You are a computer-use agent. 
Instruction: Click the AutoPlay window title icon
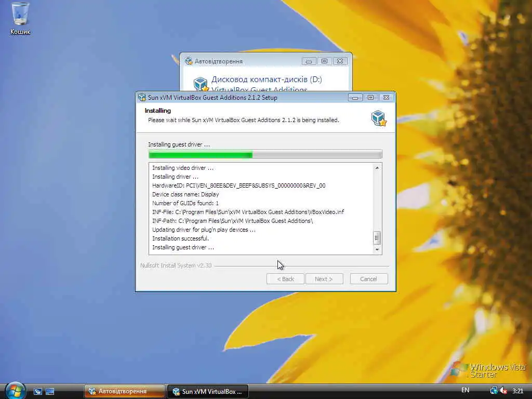(x=188, y=61)
